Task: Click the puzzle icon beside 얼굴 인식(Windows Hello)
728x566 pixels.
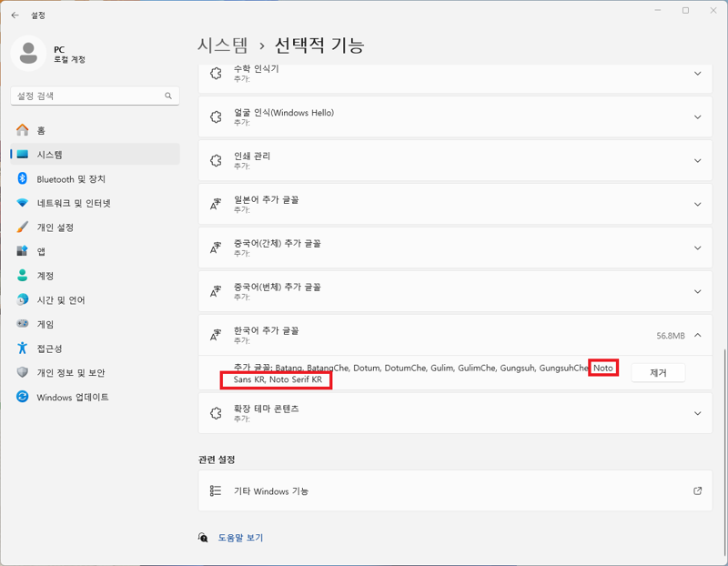Action: (216, 117)
